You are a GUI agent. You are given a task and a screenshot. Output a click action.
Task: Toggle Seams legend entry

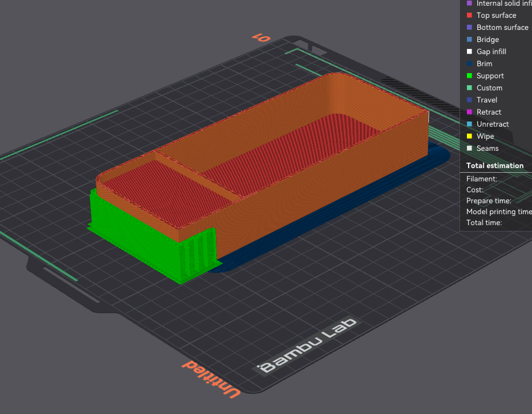(x=488, y=149)
